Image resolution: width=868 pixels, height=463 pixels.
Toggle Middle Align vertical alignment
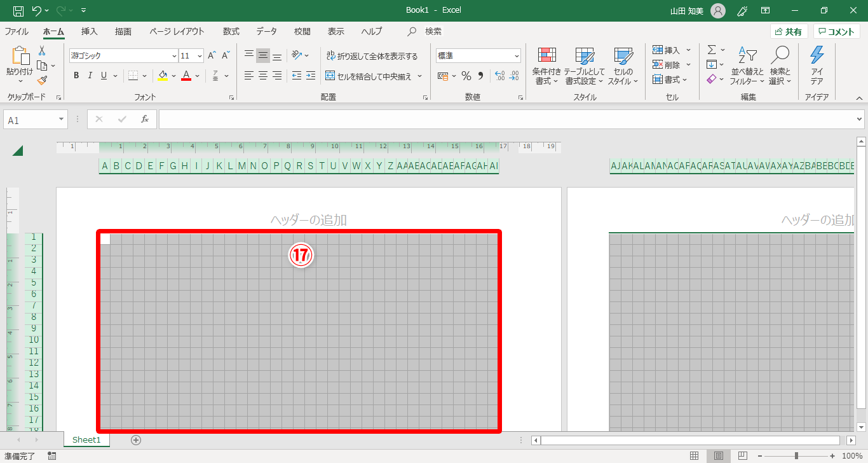263,55
